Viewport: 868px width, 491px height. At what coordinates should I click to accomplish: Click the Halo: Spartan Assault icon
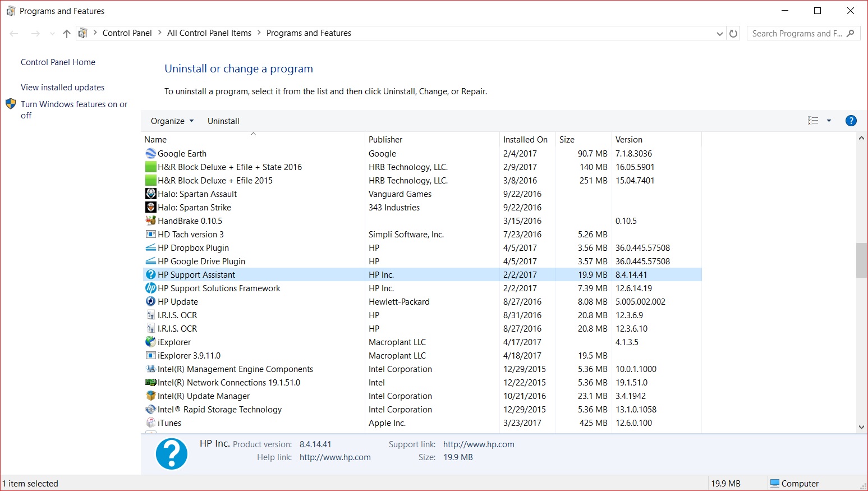[150, 194]
